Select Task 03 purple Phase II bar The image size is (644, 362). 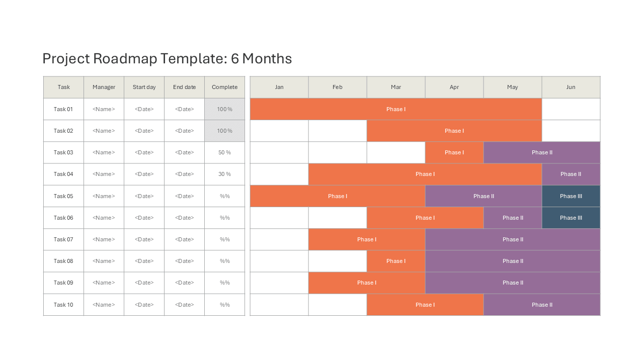click(x=542, y=152)
